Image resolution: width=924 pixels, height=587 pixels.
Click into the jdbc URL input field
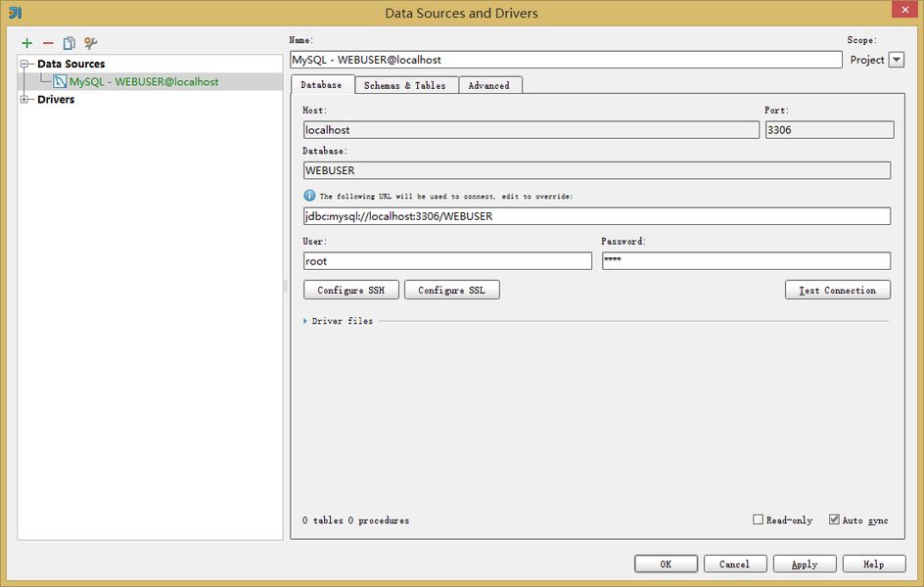(596, 216)
